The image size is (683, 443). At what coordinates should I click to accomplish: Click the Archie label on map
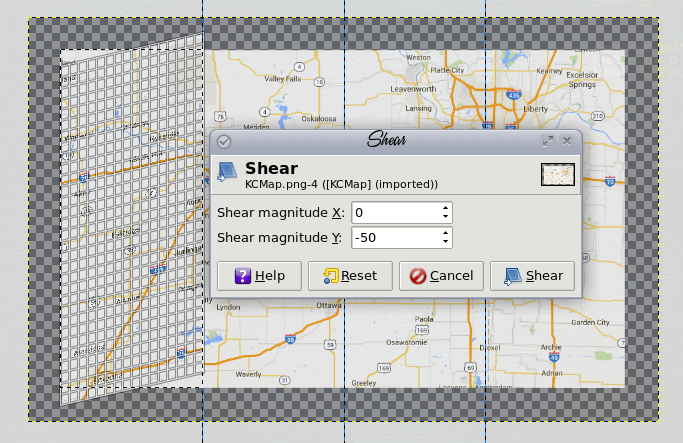click(551, 347)
